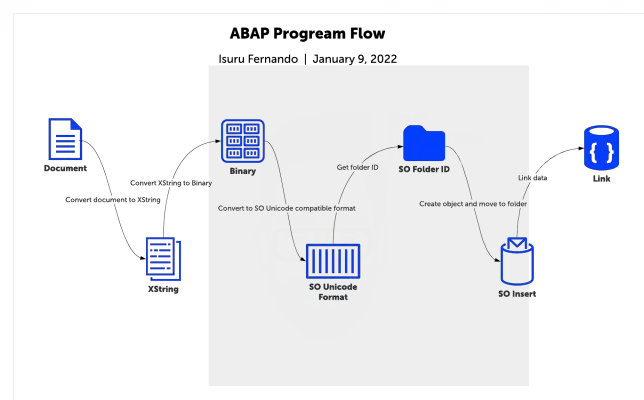Click the Binary grid icon
644x400 pixels.
pos(242,141)
